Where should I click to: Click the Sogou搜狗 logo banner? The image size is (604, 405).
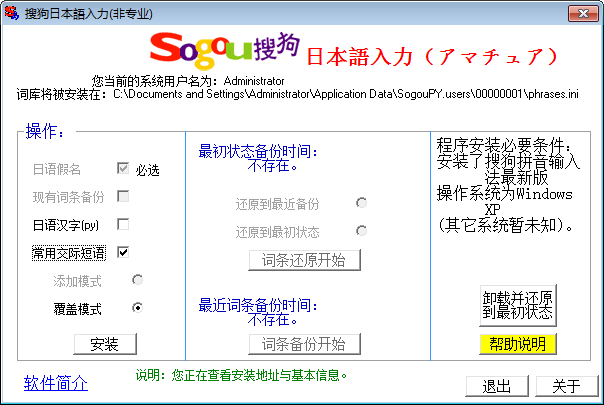tap(225, 50)
